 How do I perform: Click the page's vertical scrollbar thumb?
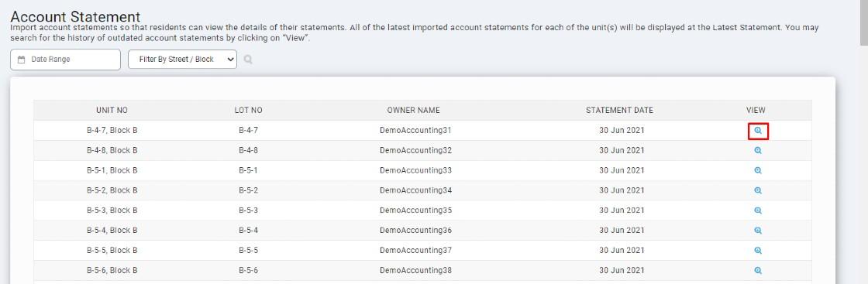pos(863,22)
